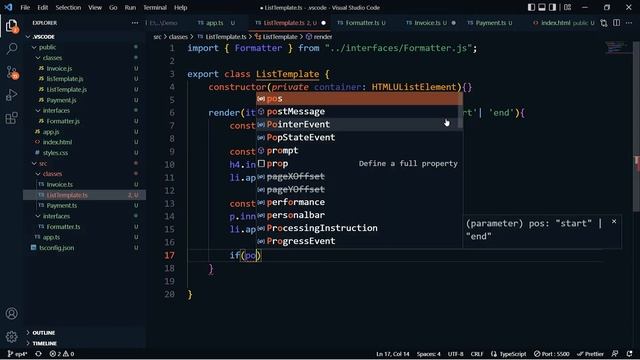Open Manage settings gear icon
Screen dimensions: 640x360
pyautogui.click(x=11, y=337)
